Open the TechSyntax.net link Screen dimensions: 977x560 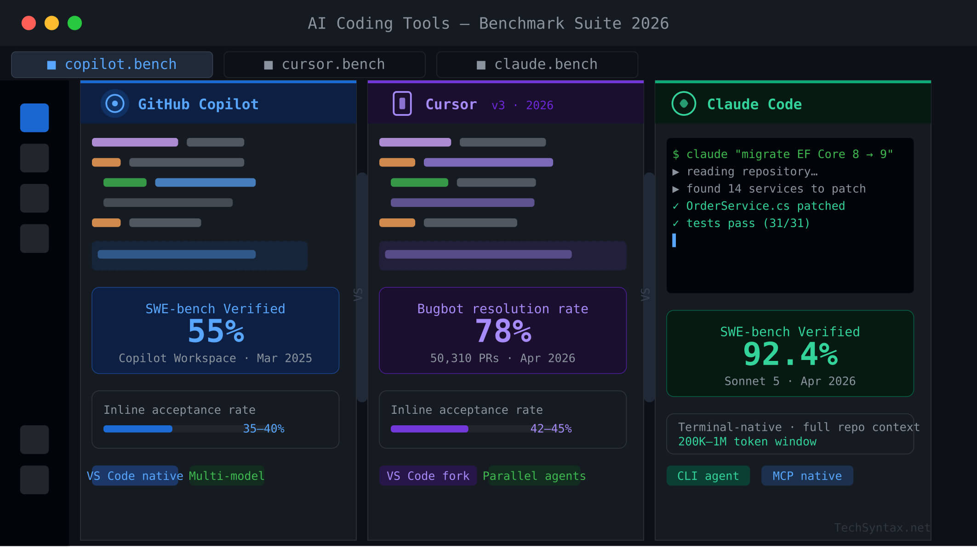[x=881, y=528]
